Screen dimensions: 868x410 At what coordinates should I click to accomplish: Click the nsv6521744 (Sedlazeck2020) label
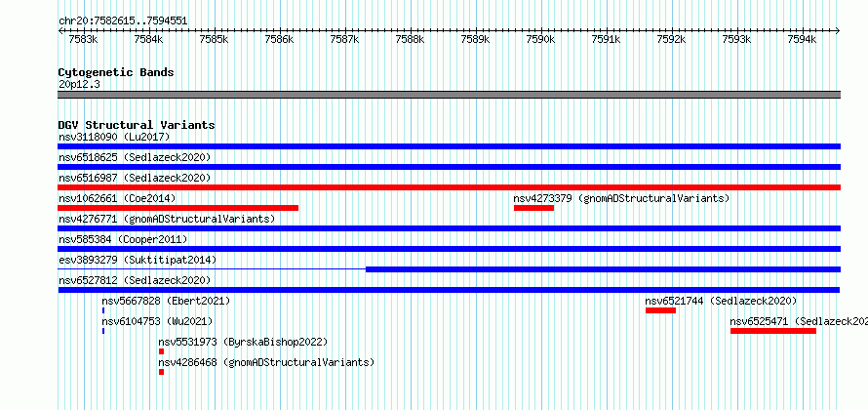(x=721, y=301)
